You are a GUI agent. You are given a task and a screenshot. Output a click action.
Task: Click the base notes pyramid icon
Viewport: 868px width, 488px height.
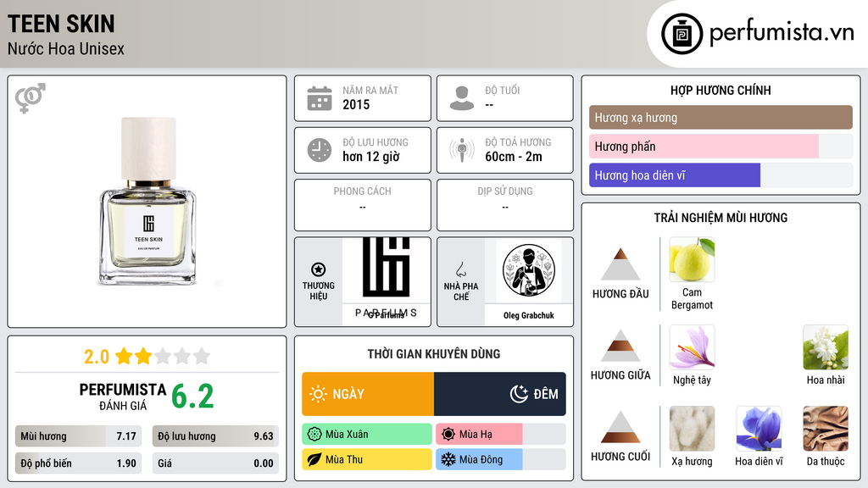coord(620,427)
